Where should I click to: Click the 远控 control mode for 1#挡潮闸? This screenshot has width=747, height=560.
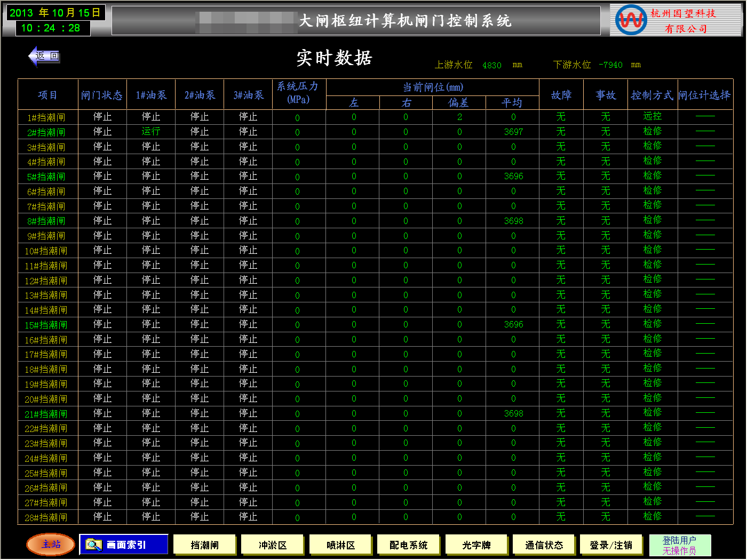coord(652,116)
